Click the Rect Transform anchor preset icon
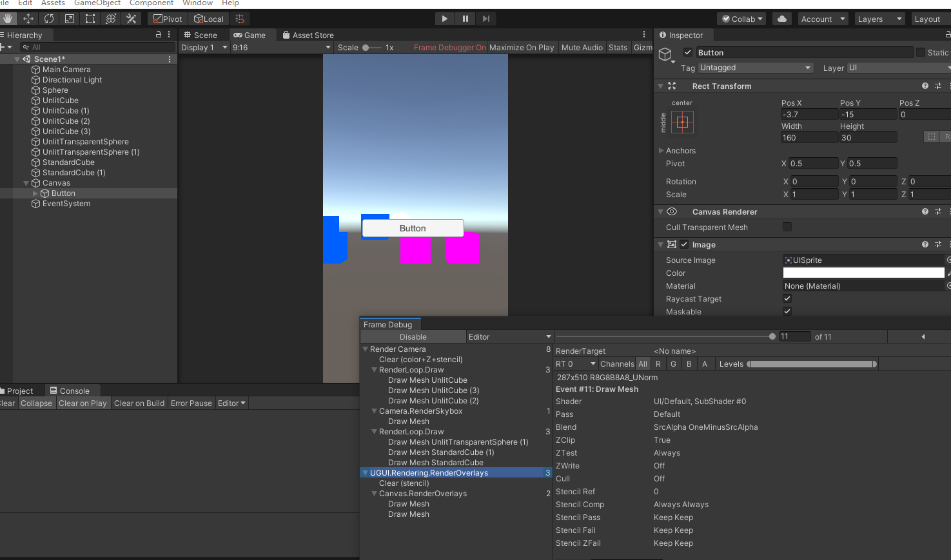This screenshot has width=951, height=560. click(x=682, y=122)
